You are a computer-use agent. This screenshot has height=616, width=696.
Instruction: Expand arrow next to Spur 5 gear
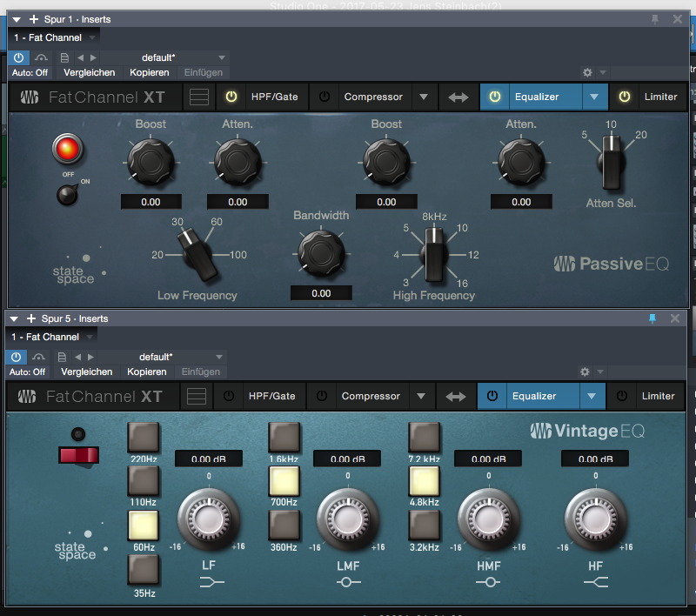tap(600, 372)
